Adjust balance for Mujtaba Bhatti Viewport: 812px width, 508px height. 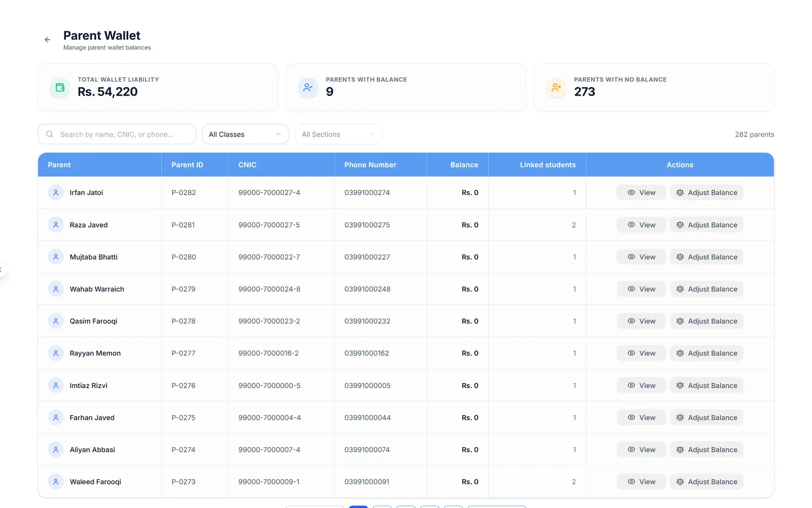coord(707,257)
